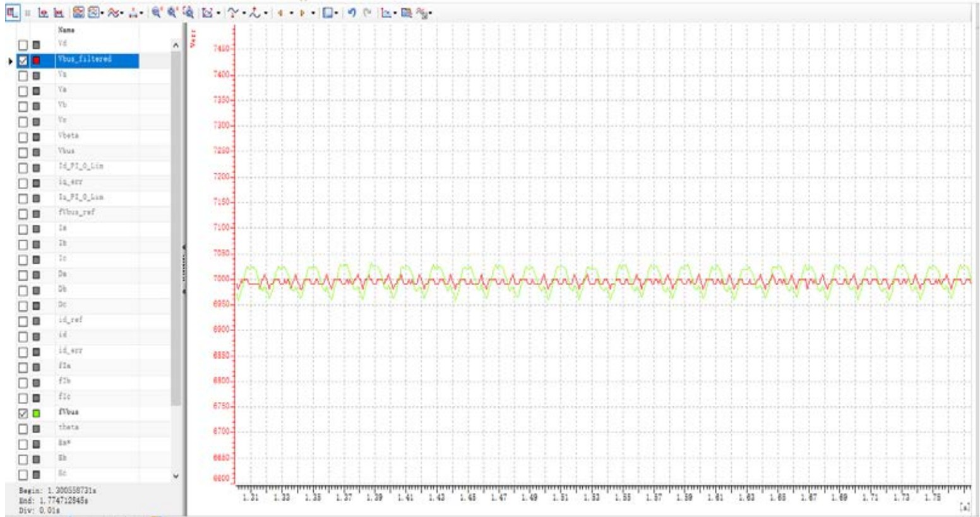
Task: Click the leftmost legend panel toggle icon
Action: point(12,13)
